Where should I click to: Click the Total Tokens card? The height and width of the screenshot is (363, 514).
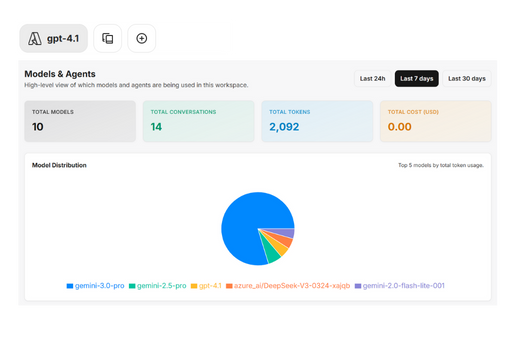[317, 121]
